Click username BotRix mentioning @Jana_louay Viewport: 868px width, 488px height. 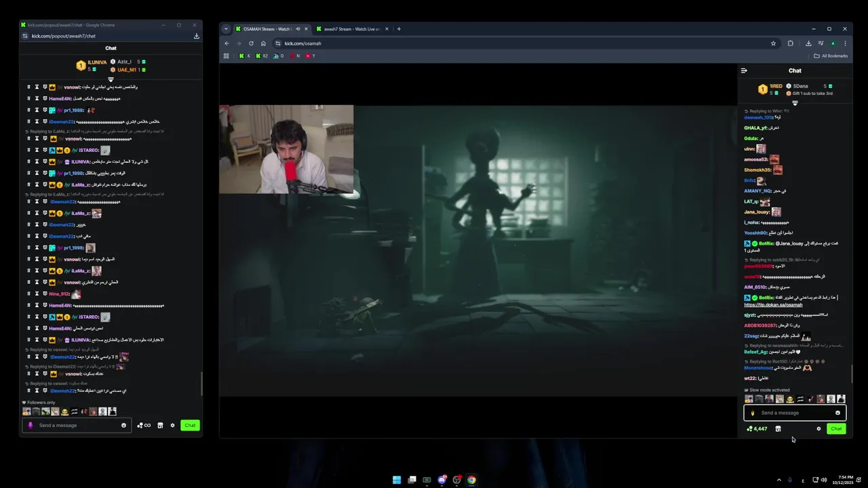pyautogui.click(x=766, y=243)
